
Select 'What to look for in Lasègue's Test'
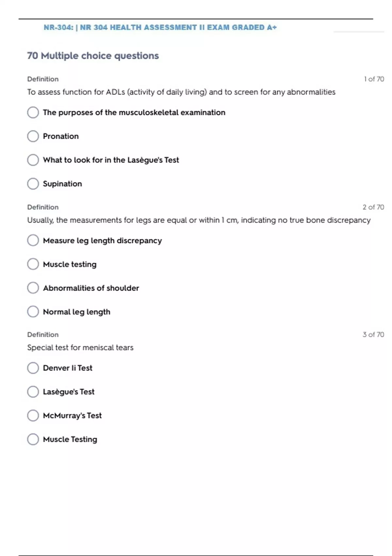click(x=33, y=160)
